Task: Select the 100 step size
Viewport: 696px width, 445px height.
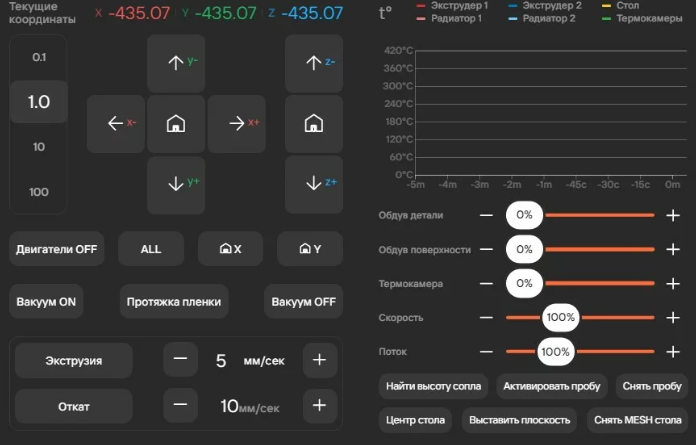Action: coord(39,192)
